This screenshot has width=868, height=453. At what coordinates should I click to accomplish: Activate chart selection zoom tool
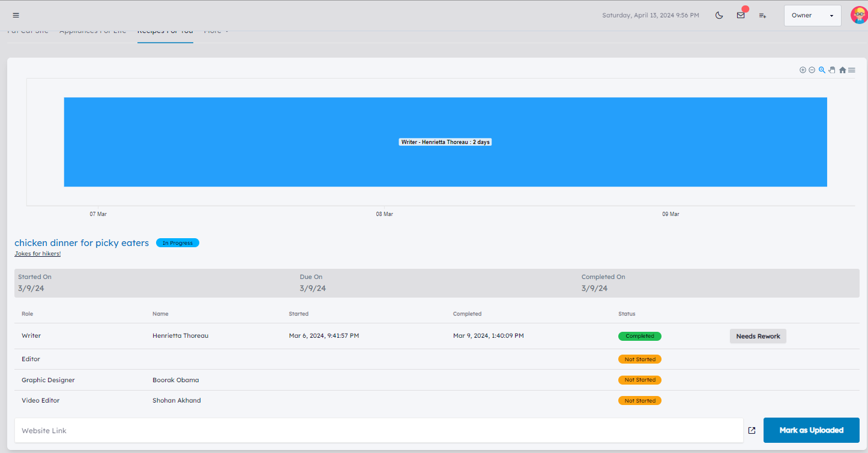[x=822, y=70]
